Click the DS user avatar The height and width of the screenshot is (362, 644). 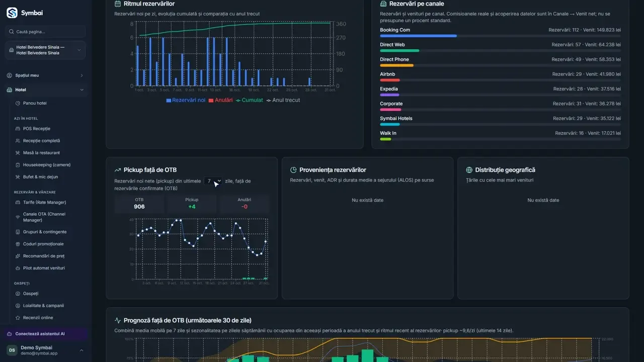coord(12,350)
